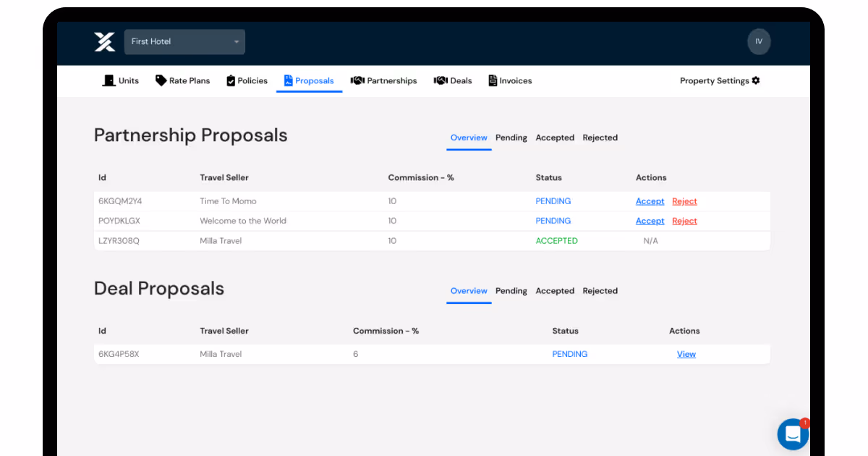The image size is (868, 456).
Task: Click proposal id 6KGQM2Y4
Action: (x=120, y=201)
